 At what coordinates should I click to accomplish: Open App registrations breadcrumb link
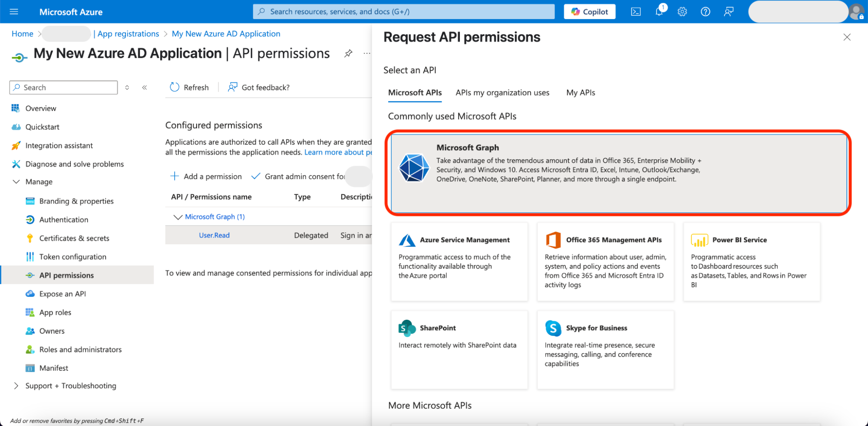click(128, 34)
